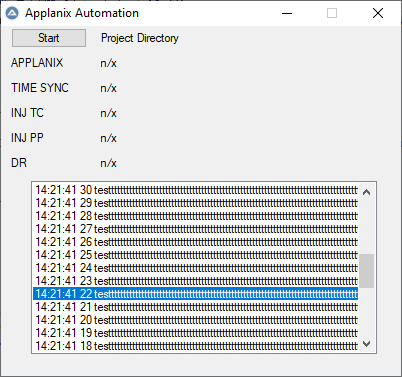Click the log list scrollbar thumb
Viewport: 402px width, 377px height.
point(367,271)
